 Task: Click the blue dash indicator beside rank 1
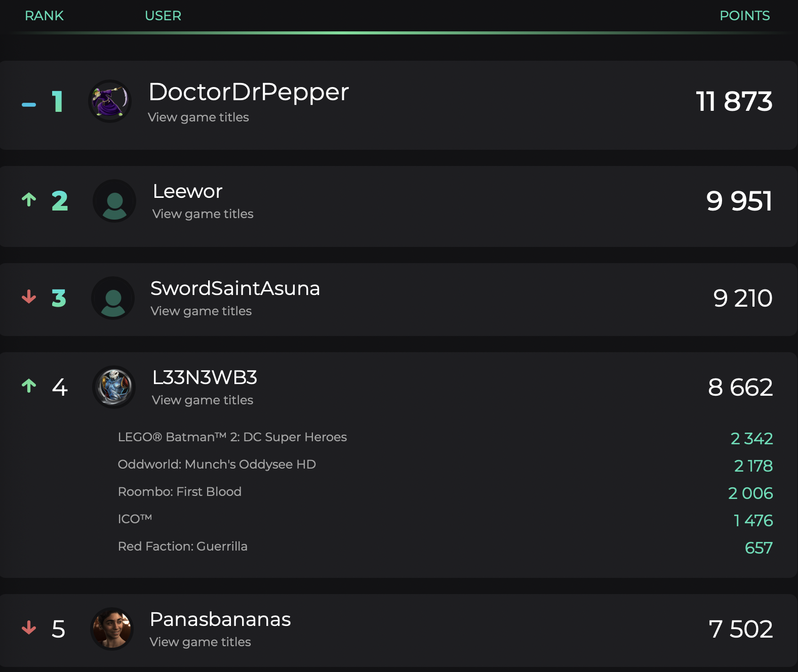(29, 105)
